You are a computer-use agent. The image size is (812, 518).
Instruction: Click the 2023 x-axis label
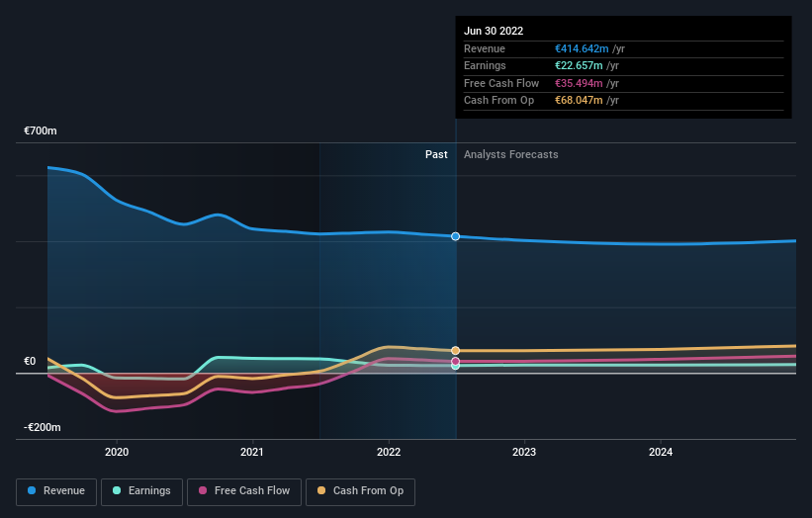(524, 452)
